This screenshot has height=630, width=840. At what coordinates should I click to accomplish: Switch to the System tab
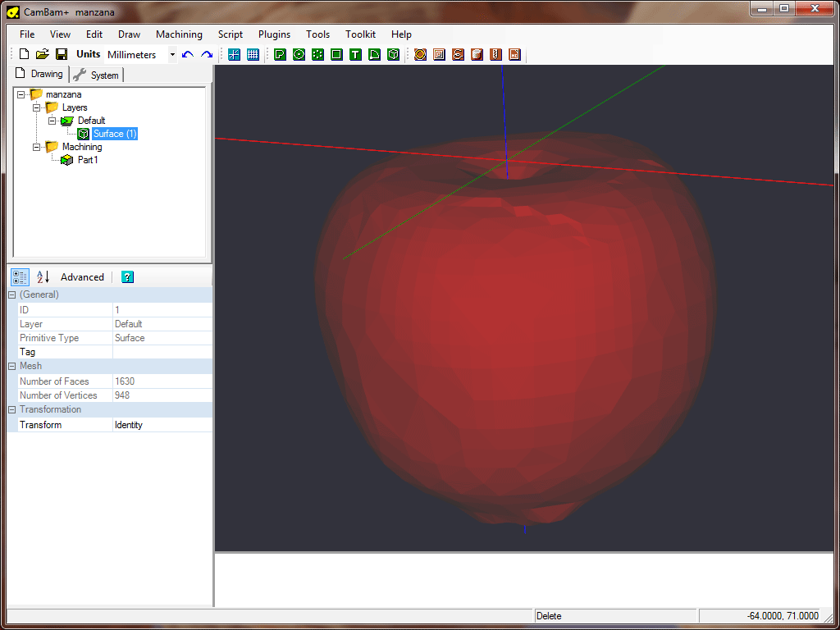pos(97,75)
